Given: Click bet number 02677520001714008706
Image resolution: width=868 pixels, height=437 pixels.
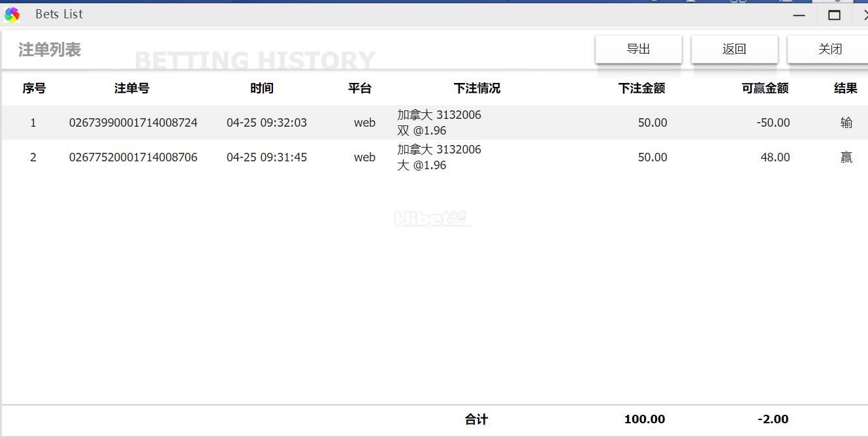Looking at the screenshot, I should coord(133,157).
